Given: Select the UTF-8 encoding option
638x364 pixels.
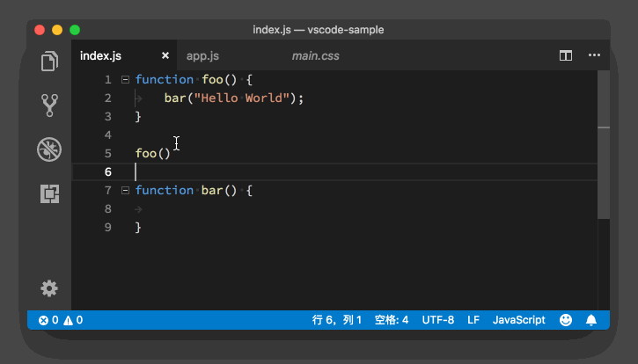Looking at the screenshot, I should point(438,320).
